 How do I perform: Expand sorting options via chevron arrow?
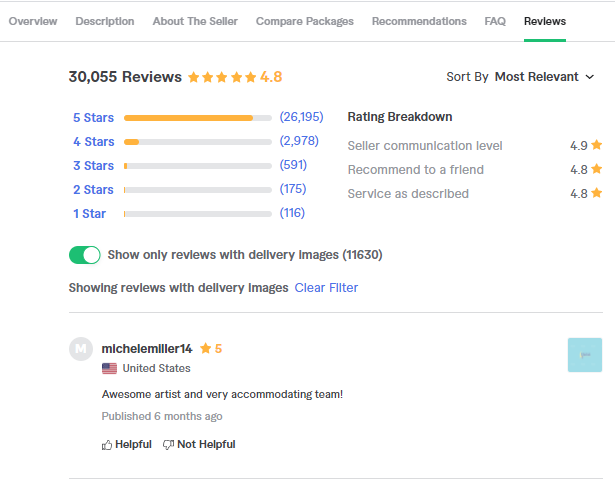(x=590, y=77)
